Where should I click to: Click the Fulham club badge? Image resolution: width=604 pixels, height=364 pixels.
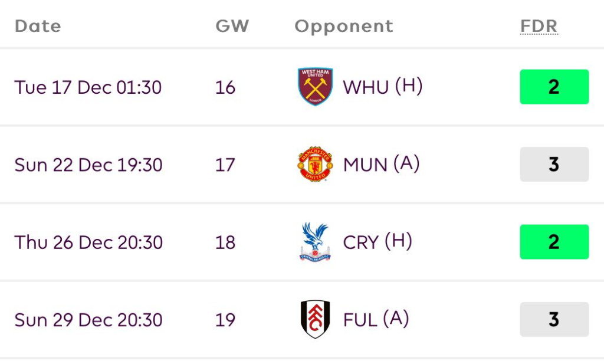[315, 319]
